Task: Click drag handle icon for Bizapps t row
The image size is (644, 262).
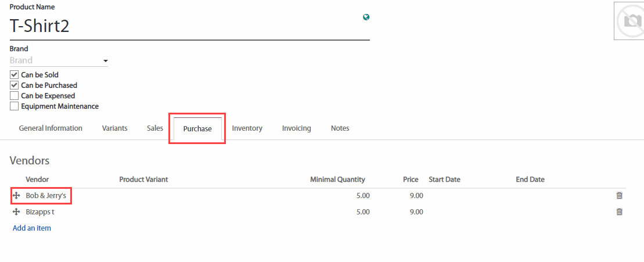Action: 16,212
